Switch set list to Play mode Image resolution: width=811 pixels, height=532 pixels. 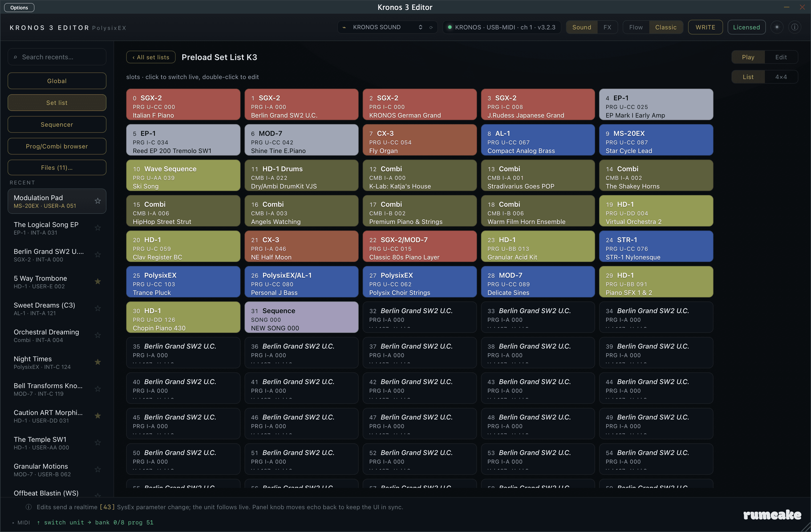(748, 57)
